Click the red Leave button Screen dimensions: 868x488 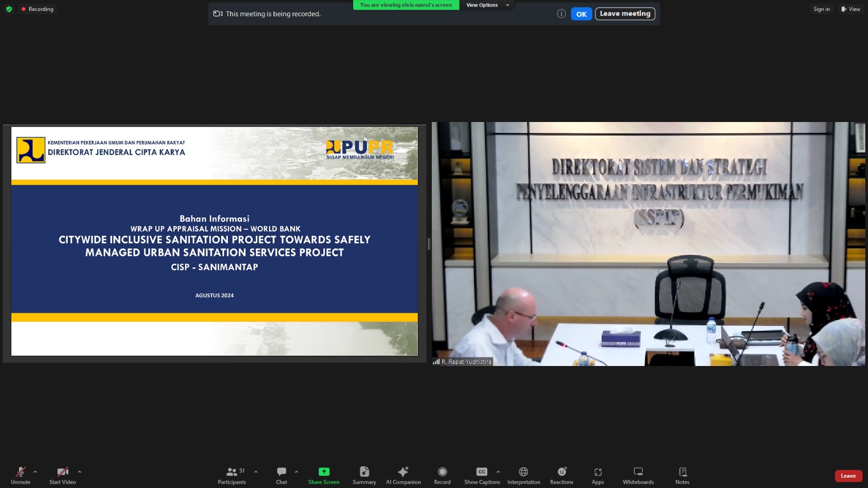tap(848, 476)
